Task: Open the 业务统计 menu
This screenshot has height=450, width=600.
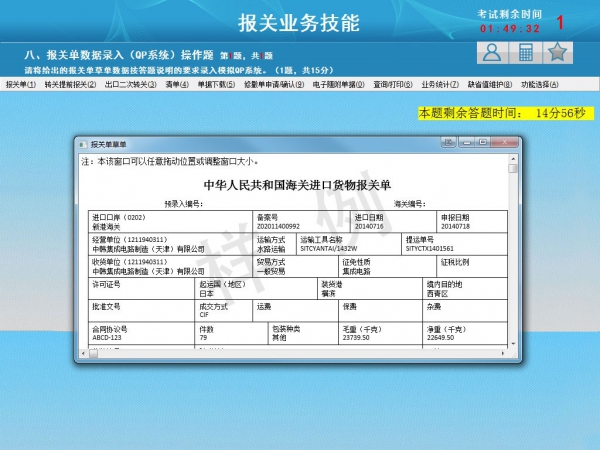Action: click(441, 85)
